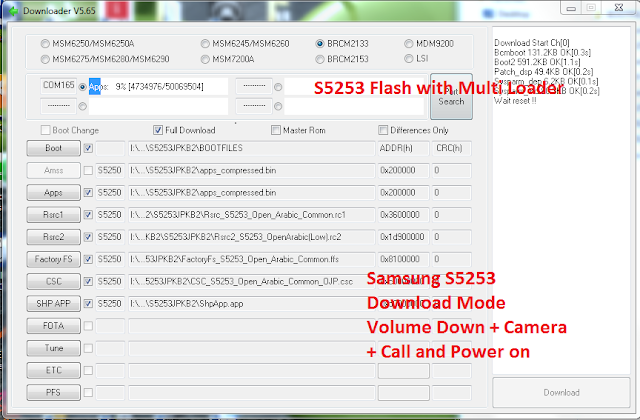Click the CSC file button
Viewport: 640px width, 420px height.
pos(53,282)
